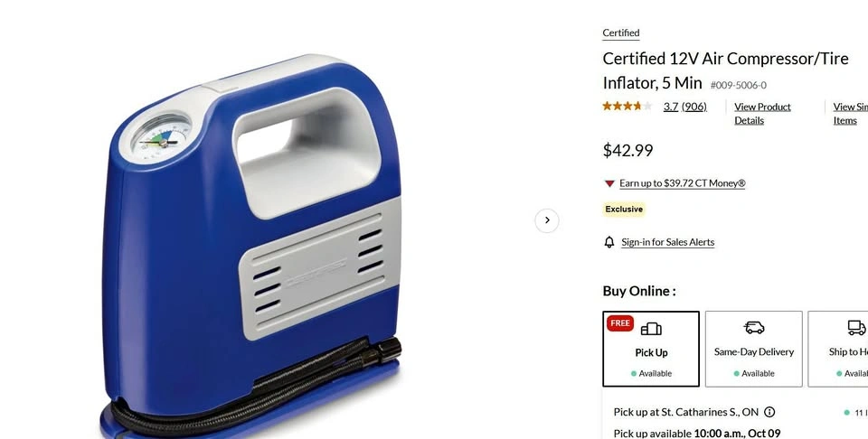Open the View Similar Items link
868x439 pixels.
coord(850,113)
